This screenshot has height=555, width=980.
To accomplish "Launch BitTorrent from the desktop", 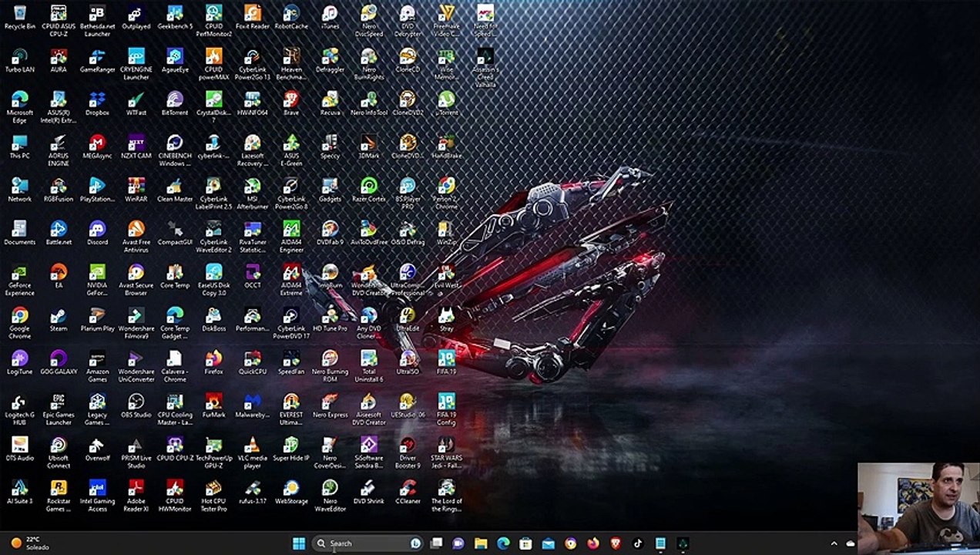I will click(175, 104).
